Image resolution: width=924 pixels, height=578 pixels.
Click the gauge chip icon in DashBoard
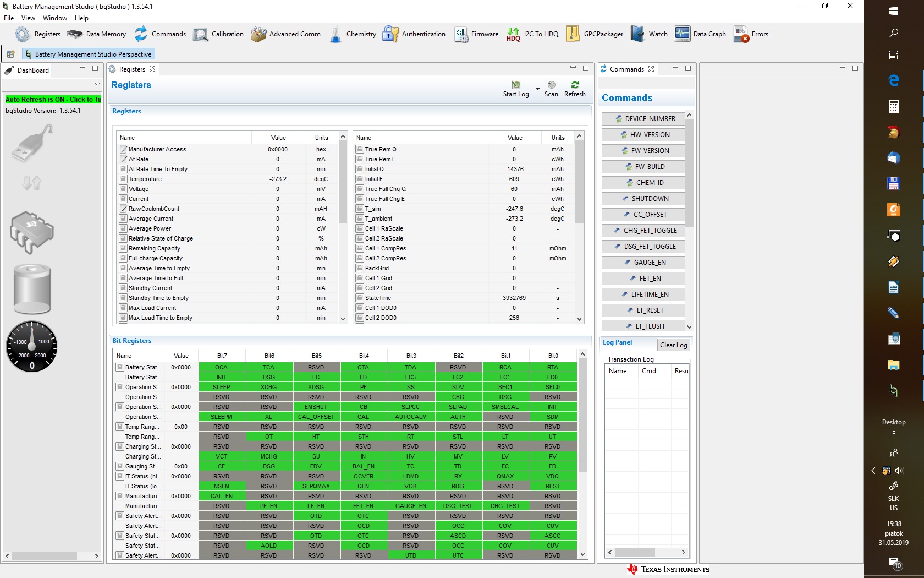[x=32, y=232]
